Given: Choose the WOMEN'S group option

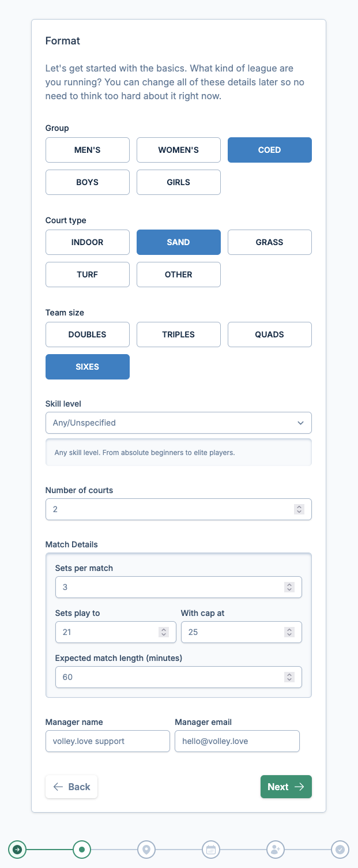Looking at the screenshot, I should click(178, 150).
